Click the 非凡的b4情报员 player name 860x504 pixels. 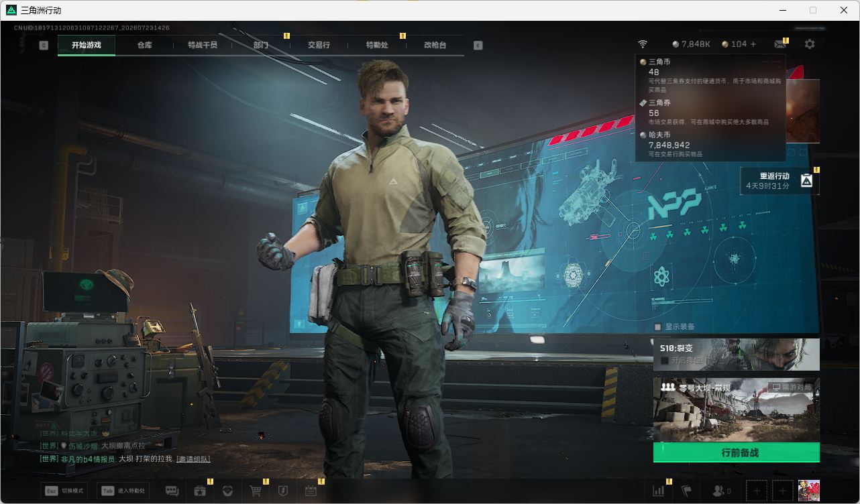(87, 459)
